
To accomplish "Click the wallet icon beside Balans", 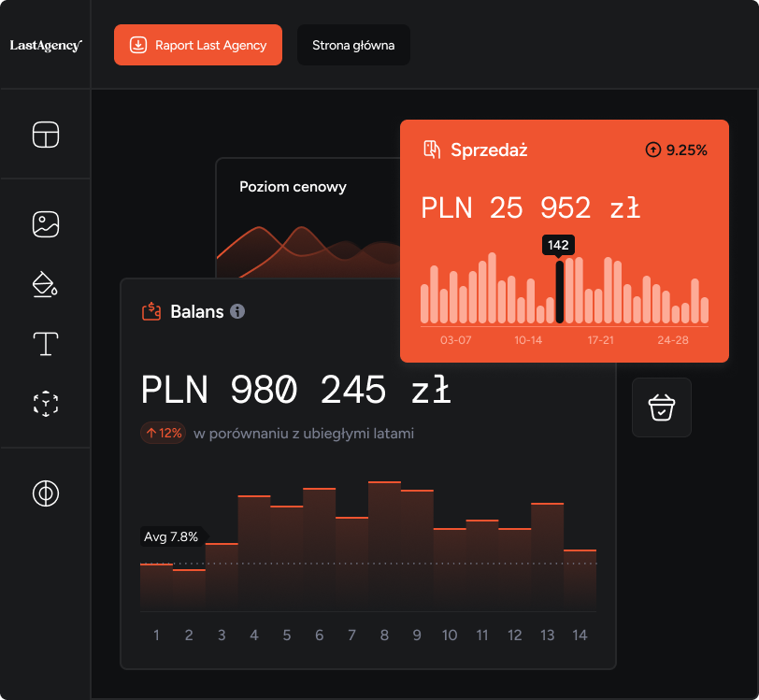I will 151,311.
